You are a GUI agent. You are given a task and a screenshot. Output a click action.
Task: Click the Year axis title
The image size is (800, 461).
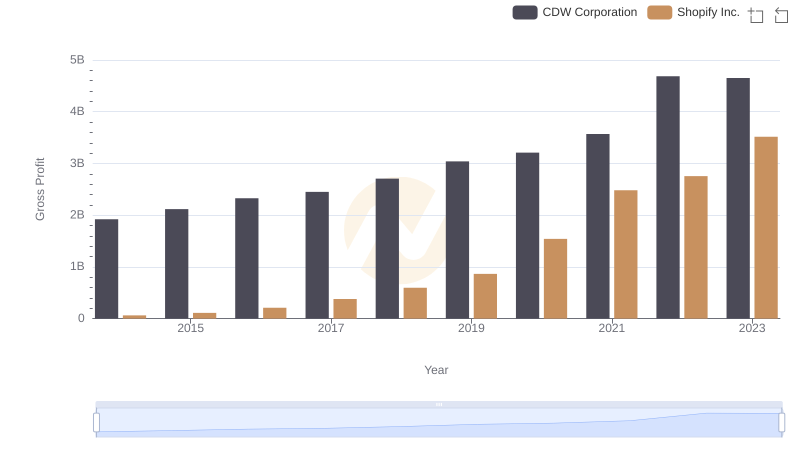436,370
